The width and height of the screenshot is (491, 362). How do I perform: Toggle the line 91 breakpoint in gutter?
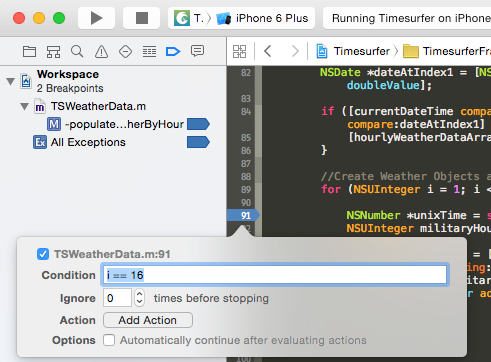(243, 215)
